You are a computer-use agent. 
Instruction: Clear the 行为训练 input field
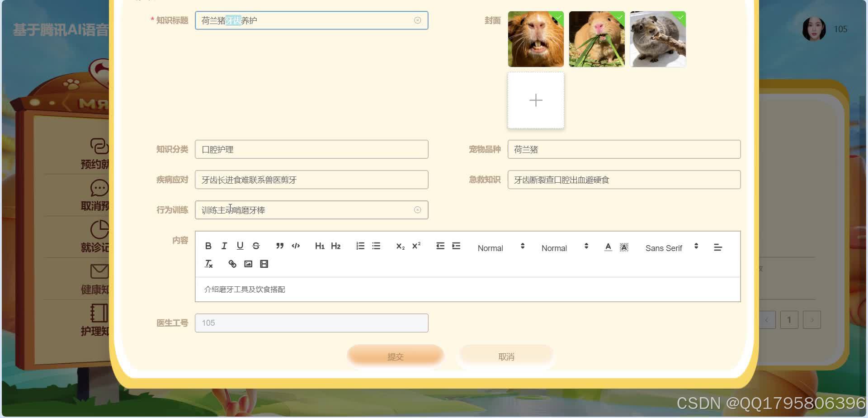(x=417, y=210)
